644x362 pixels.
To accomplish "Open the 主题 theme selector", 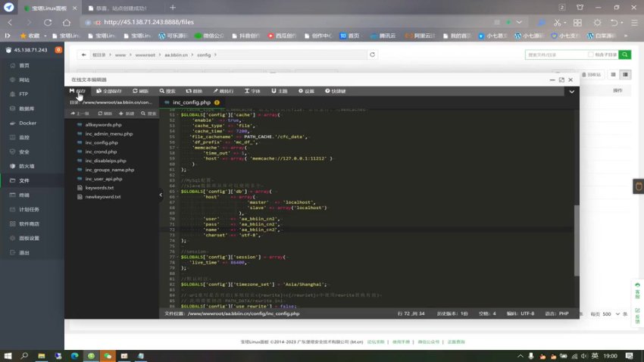I will click(x=280, y=91).
